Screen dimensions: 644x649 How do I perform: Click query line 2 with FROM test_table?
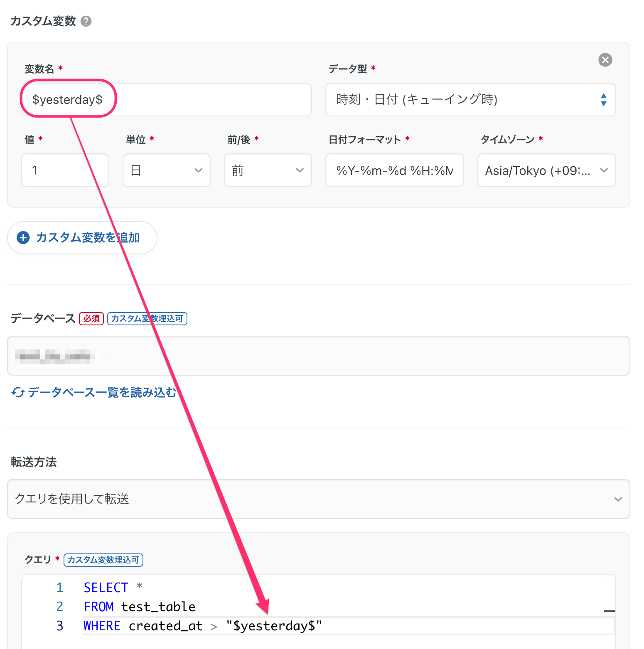140,607
